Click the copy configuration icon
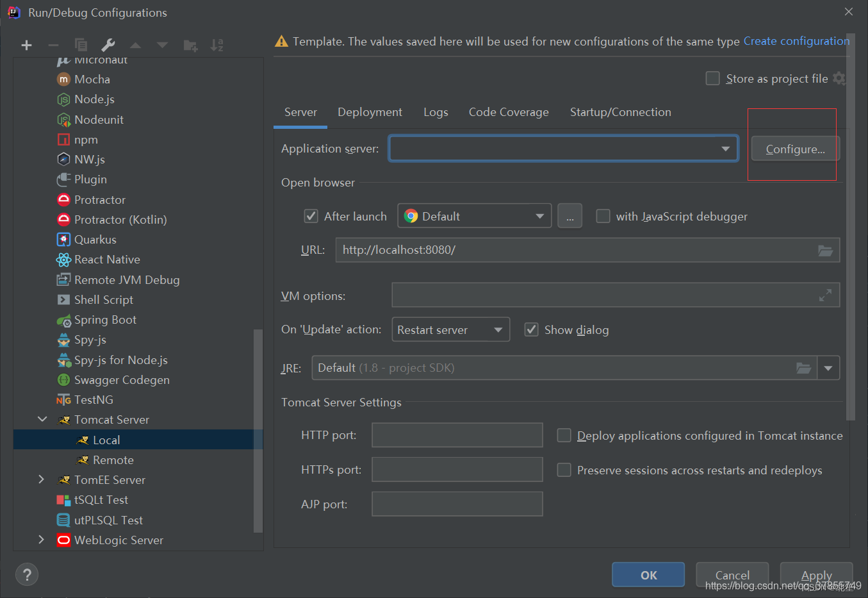868x598 pixels. coord(81,45)
